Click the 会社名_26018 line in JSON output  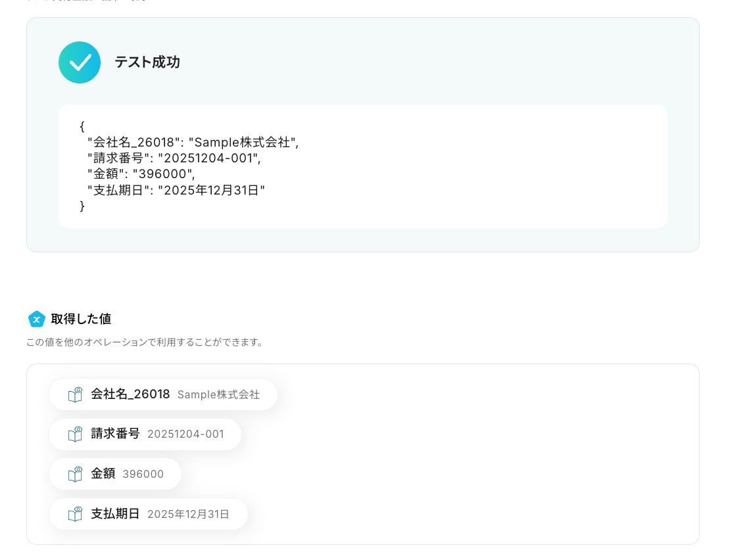tap(193, 142)
